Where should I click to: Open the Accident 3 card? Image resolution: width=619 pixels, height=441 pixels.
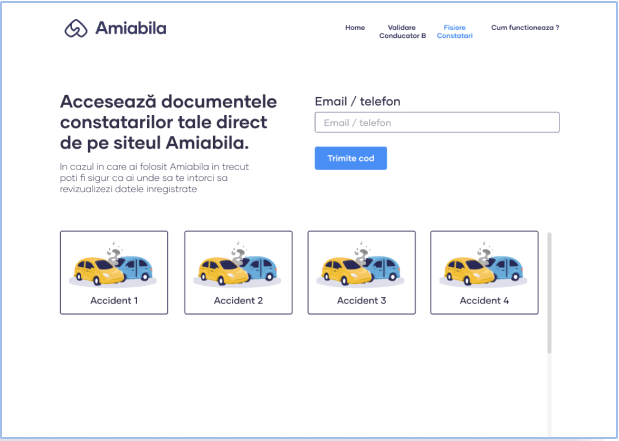pyautogui.click(x=362, y=273)
